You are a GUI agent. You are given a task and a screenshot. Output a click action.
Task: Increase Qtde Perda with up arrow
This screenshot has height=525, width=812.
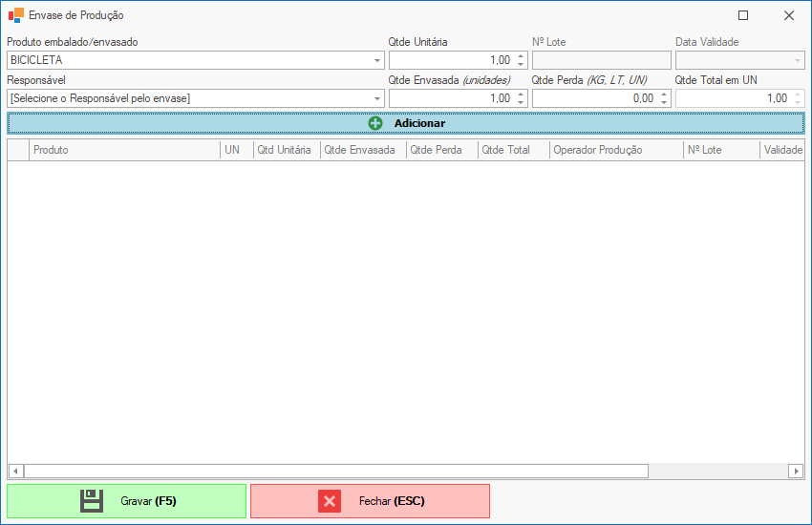click(664, 94)
